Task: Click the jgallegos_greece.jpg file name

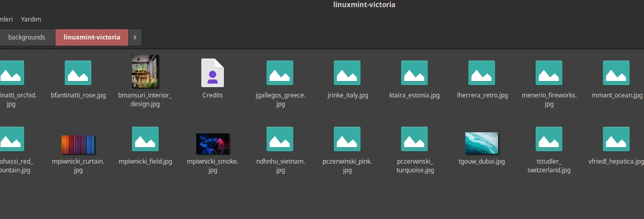Action: tap(280, 99)
